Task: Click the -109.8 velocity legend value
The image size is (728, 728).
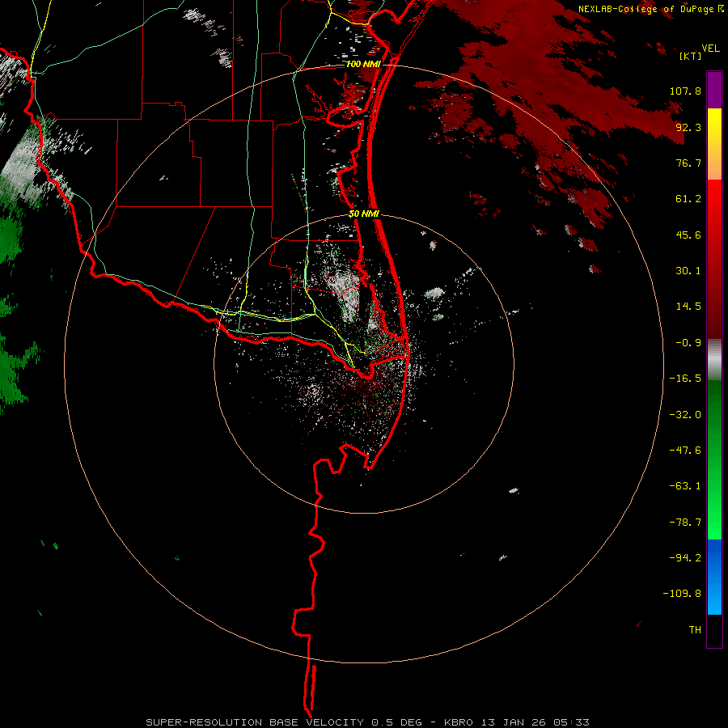Action: click(x=682, y=594)
